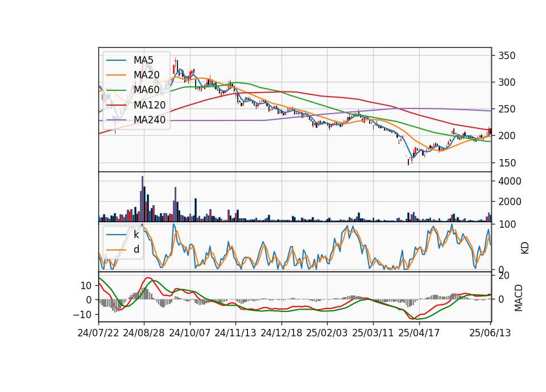Click the purple MA240 legend line swatch
The width and height of the screenshot is (546, 392).
click(x=116, y=120)
